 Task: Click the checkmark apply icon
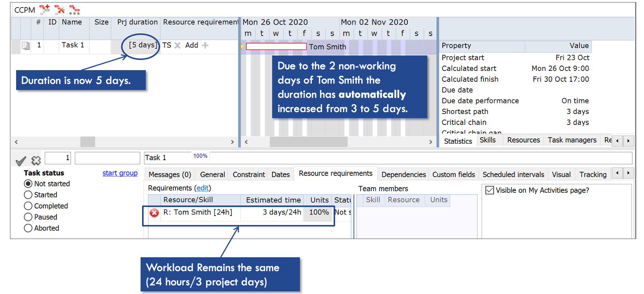coord(21,160)
